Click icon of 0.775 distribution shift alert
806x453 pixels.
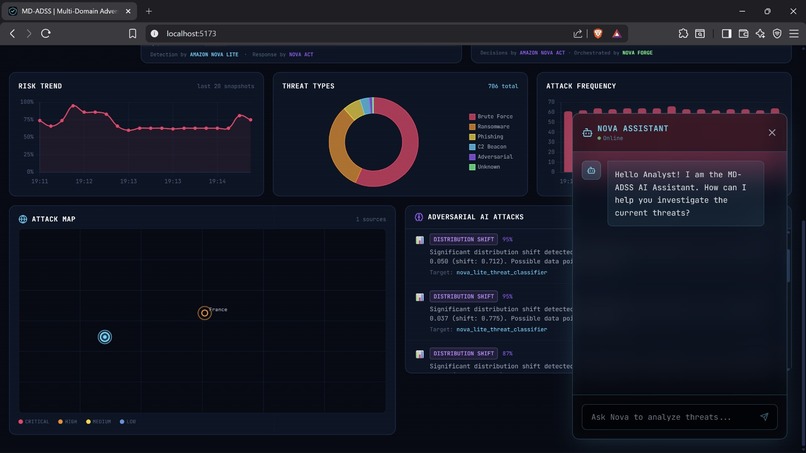click(420, 297)
